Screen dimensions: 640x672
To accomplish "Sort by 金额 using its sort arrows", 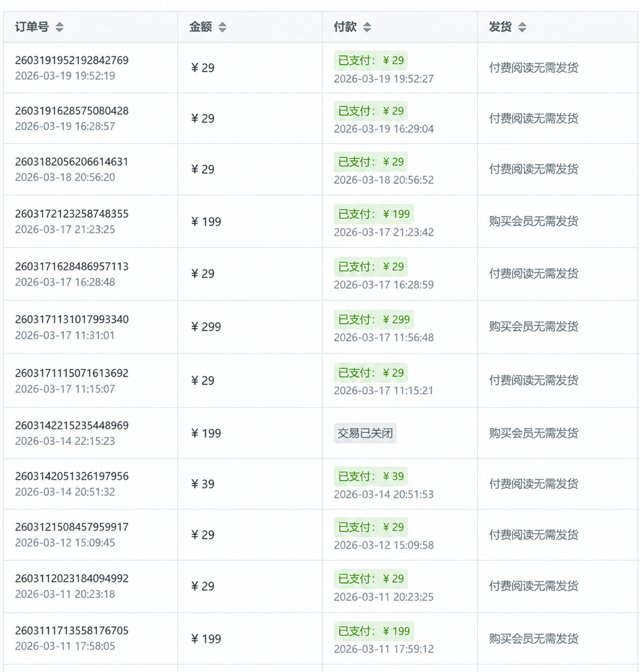I will coord(222,27).
